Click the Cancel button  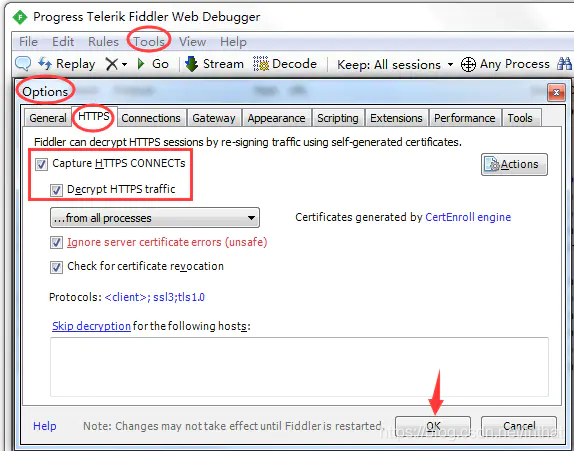[519, 426]
